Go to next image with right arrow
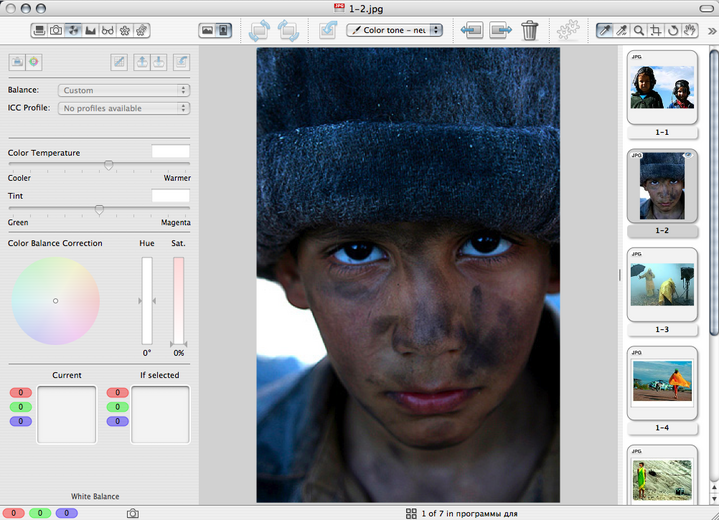 tap(500, 31)
